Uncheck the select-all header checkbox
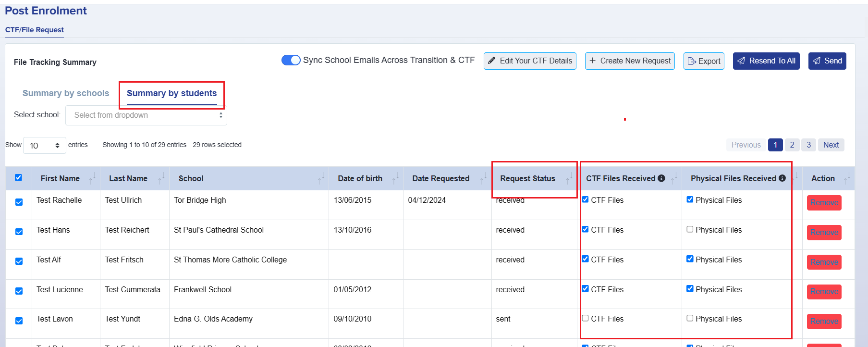 (18, 178)
